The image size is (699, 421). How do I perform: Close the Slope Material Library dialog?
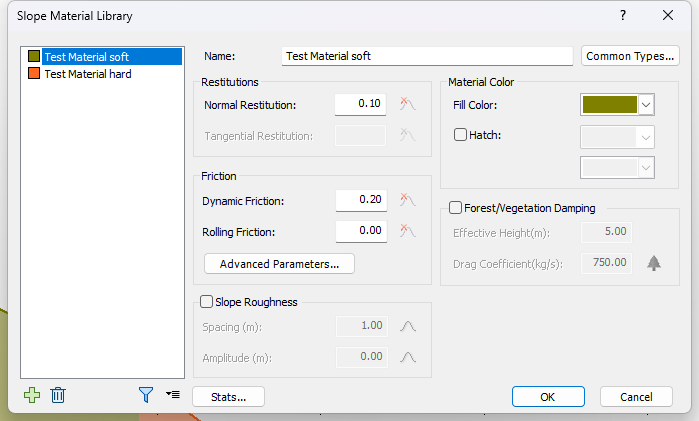pos(668,16)
